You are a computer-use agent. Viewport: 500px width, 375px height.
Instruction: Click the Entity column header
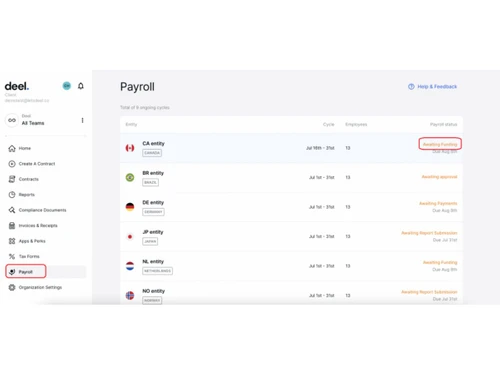tap(131, 124)
